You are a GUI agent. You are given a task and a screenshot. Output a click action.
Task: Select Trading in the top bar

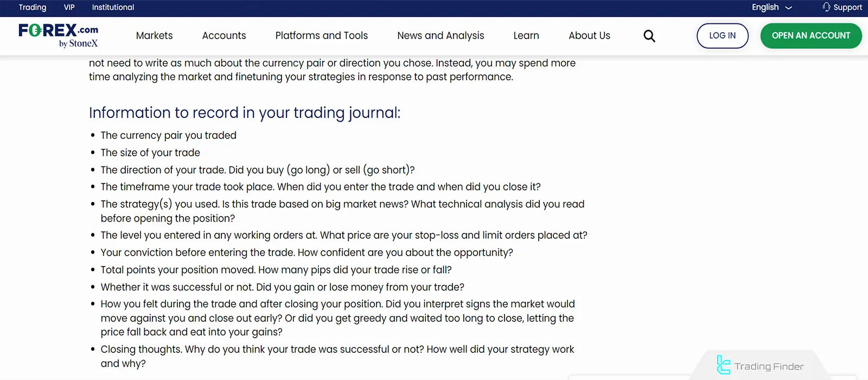pyautogui.click(x=32, y=7)
